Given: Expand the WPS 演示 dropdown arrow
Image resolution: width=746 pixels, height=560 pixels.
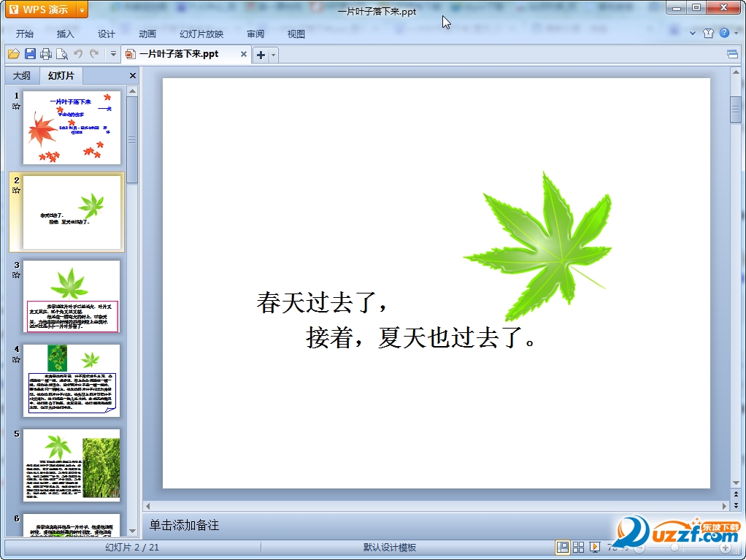Looking at the screenshot, I should coord(82,10).
